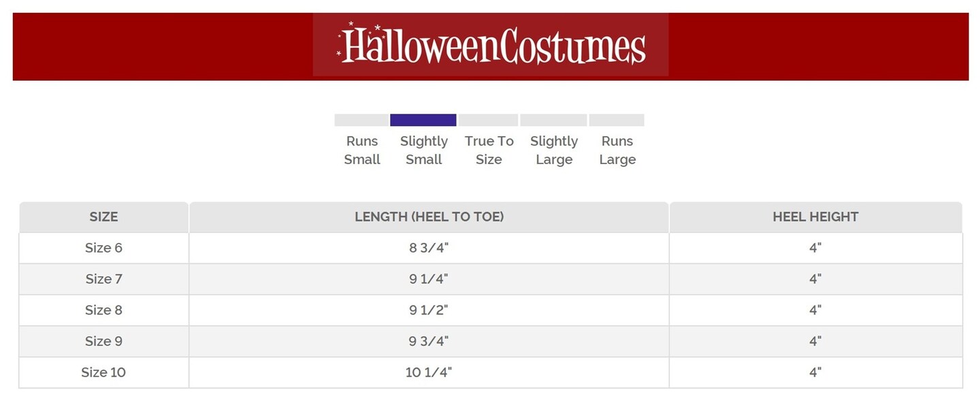Select the Slightly Large fit bar
The width and height of the screenshot is (980, 407).
[x=553, y=120]
